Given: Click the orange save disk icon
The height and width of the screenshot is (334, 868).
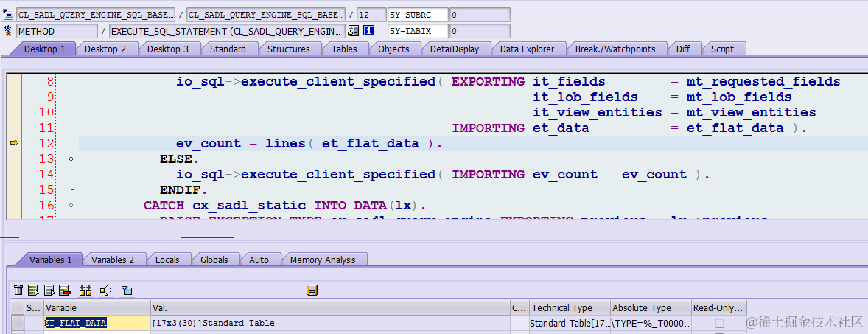Looking at the screenshot, I should coord(312,290).
